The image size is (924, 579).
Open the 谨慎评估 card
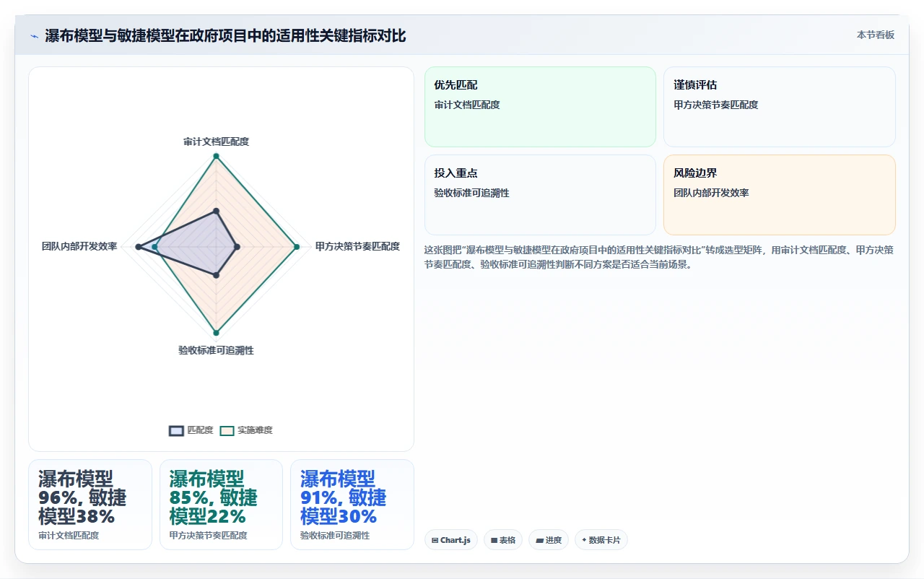pyautogui.click(x=780, y=107)
